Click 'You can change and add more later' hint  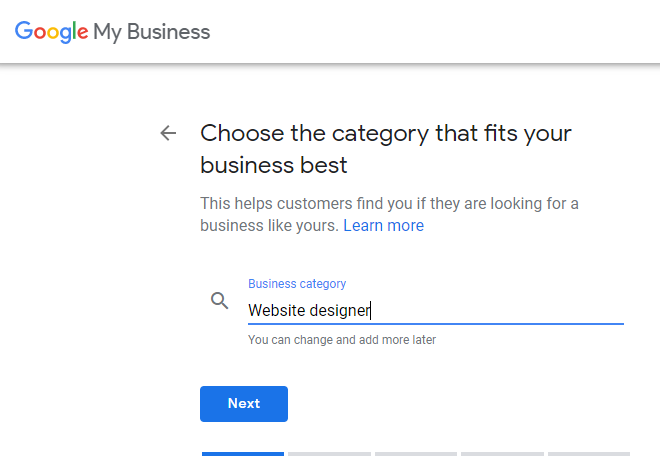click(x=342, y=340)
